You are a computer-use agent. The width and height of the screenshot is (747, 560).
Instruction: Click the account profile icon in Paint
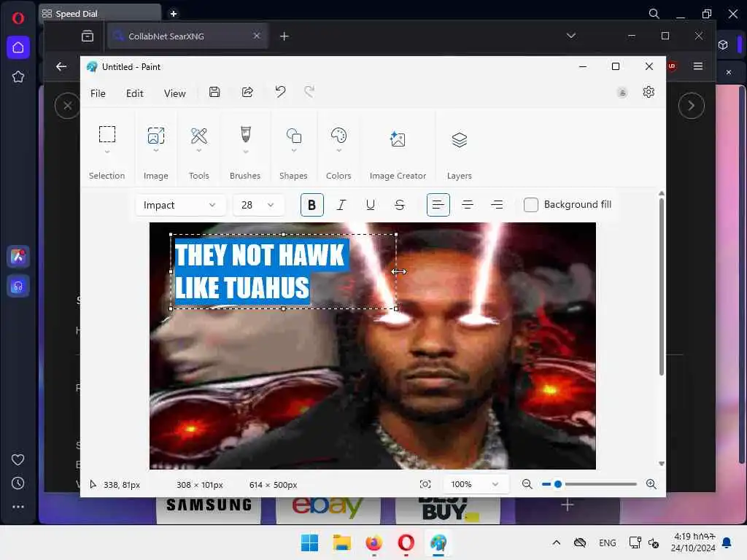coord(622,93)
